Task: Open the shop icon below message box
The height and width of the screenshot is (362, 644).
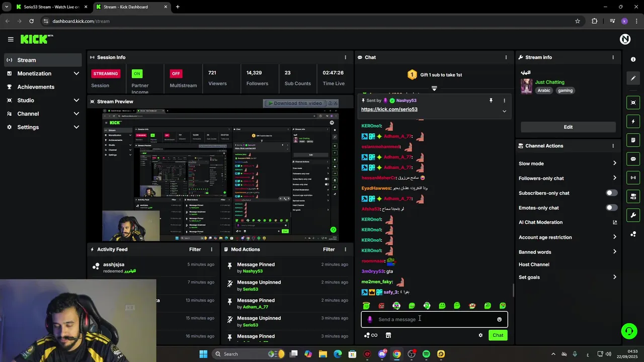Action: pos(388,335)
